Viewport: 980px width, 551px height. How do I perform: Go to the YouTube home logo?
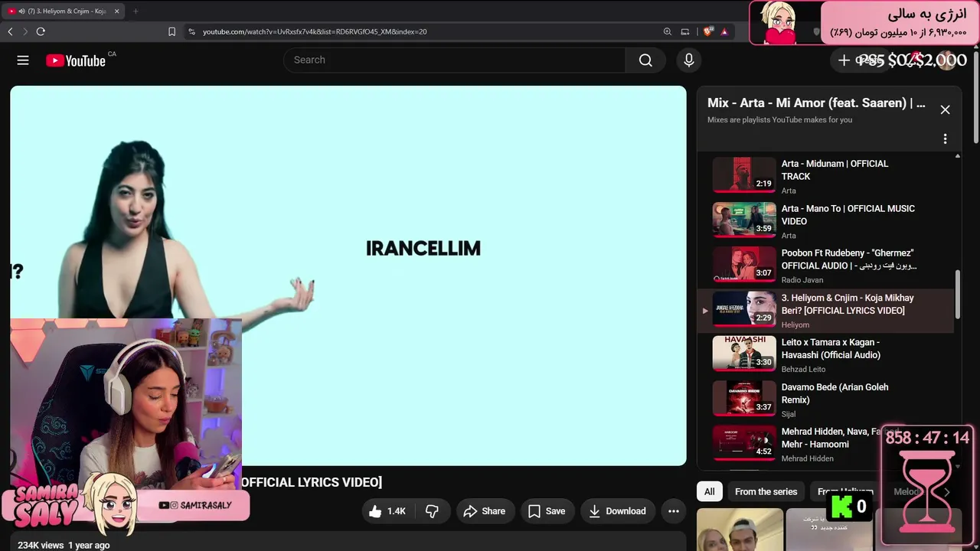(76, 60)
